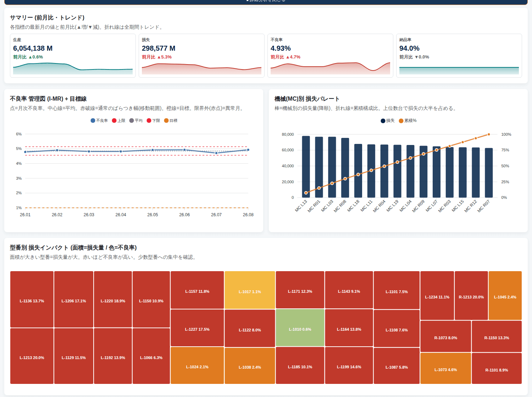This screenshot has height=397, width=532.
Task: Open the 損失 298,577 M summary card
Action: point(201,56)
